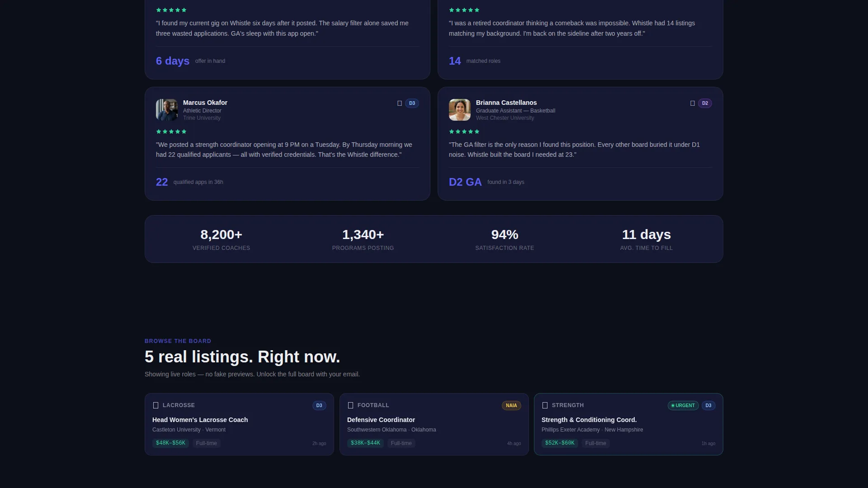Click the 1,340+ programs posting stat

coord(363,239)
